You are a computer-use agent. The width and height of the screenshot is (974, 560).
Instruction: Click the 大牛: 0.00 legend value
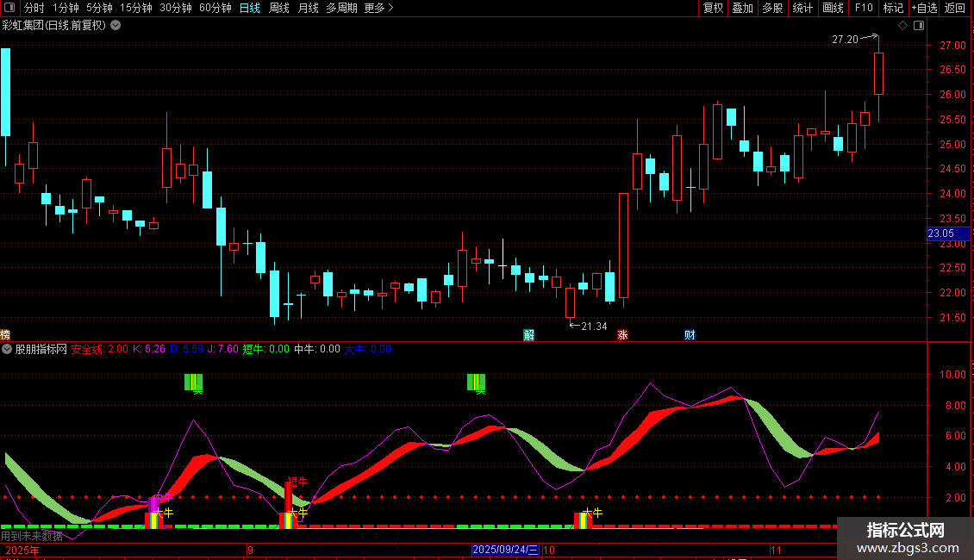(368, 349)
